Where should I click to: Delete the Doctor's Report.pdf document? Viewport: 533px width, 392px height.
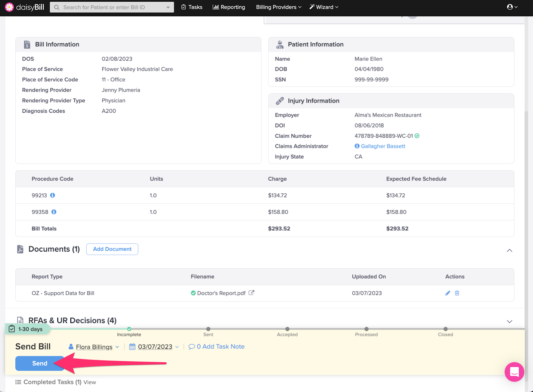coord(457,293)
